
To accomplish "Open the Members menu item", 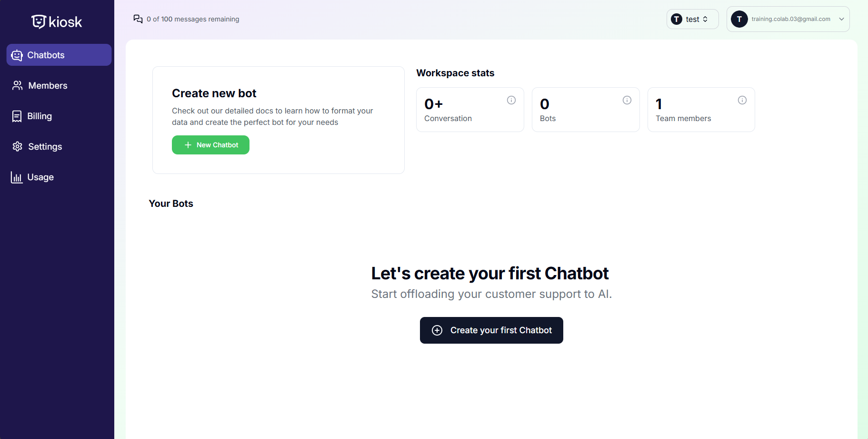I will click(48, 86).
